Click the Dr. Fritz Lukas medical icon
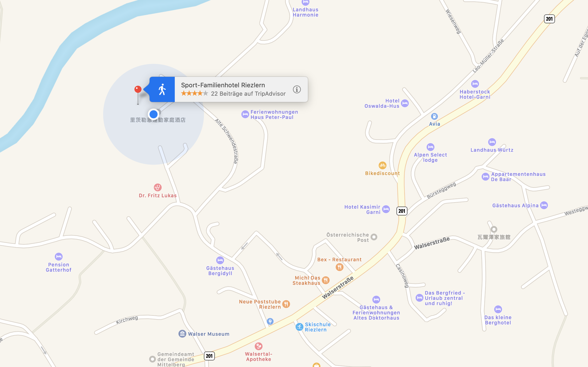The height and width of the screenshot is (367, 588). [x=157, y=187]
